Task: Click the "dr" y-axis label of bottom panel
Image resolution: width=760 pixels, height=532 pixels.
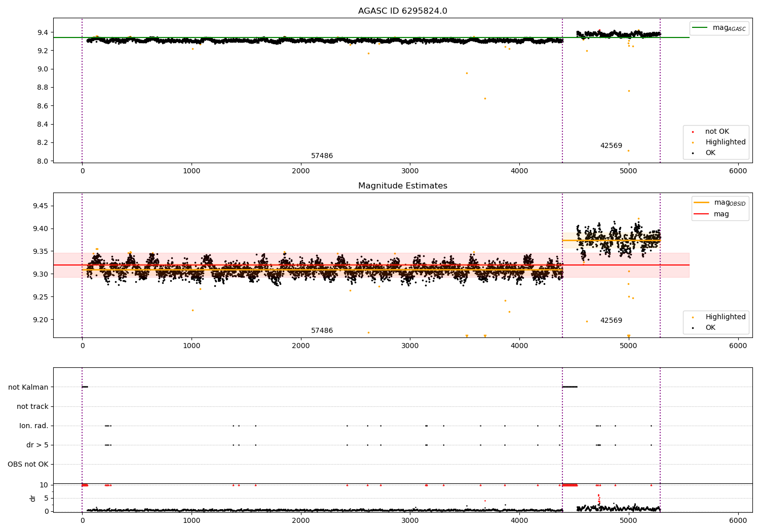Action: point(33,499)
